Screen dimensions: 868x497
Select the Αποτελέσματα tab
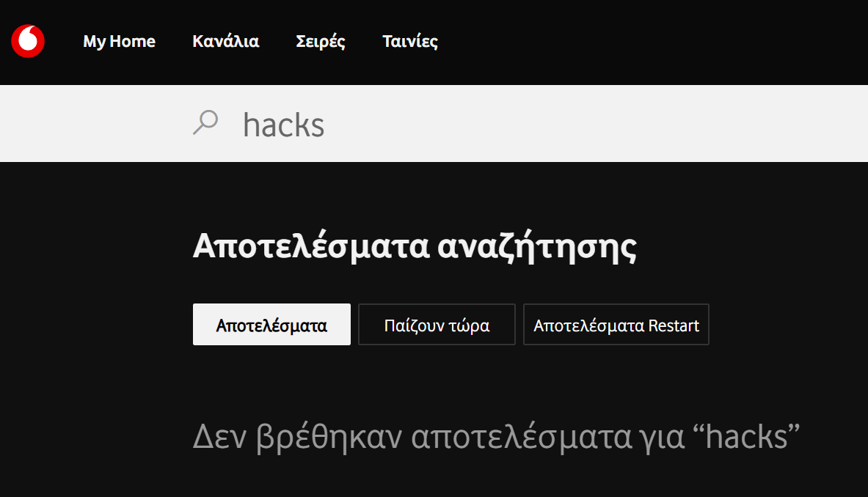point(271,325)
